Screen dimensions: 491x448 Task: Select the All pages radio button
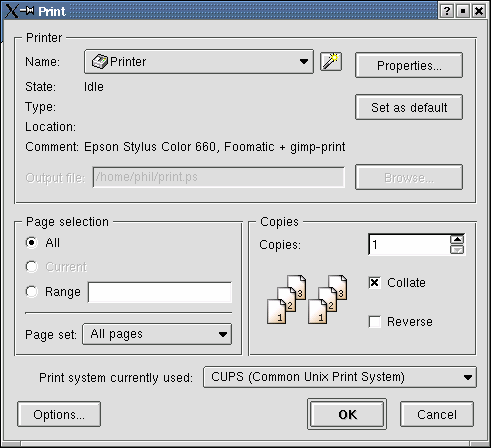(x=32, y=243)
